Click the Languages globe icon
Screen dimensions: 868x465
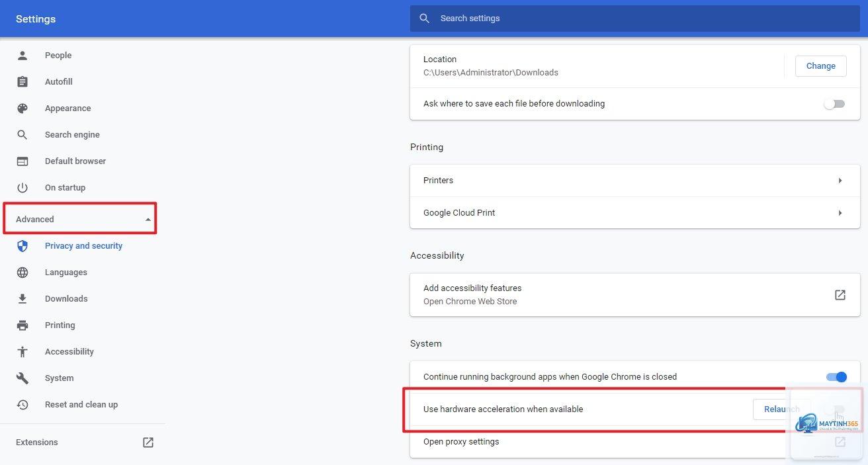point(22,273)
